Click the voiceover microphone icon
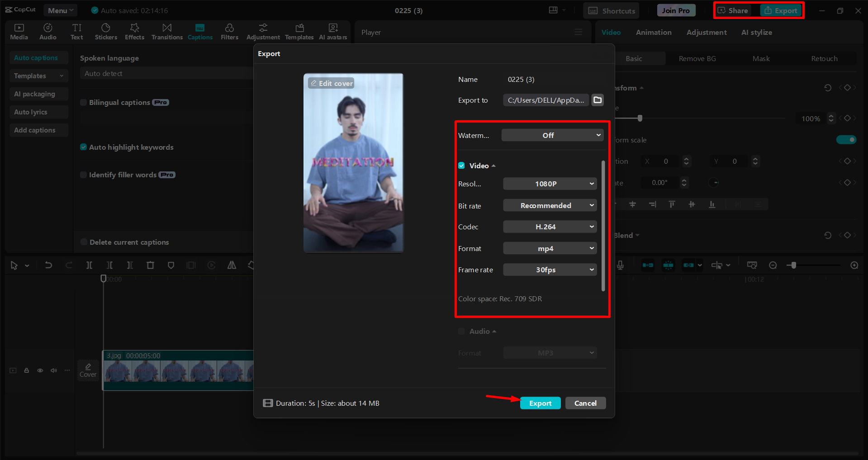Viewport: 868px width, 460px height. pyautogui.click(x=620, y=265)
